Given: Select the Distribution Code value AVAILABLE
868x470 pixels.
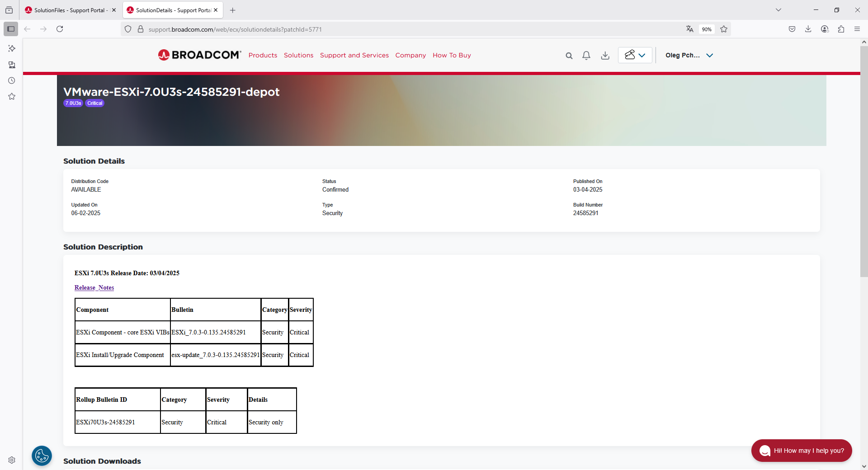Looking at the screenshot, I should [86, 190].
